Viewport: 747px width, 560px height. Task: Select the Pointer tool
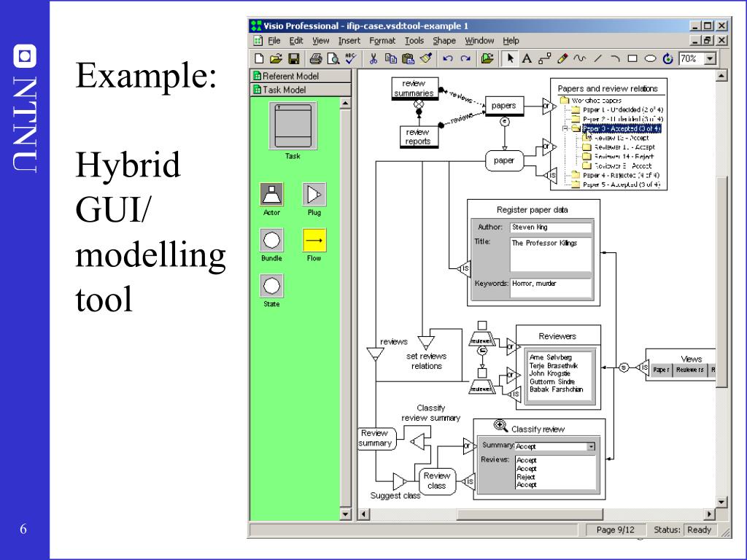(510, 58)
